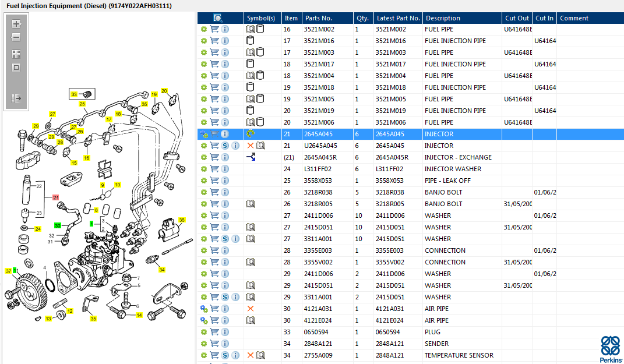Click the red X symbol for 4121A031
624x364 pixels.
click(x=251, y=309)
